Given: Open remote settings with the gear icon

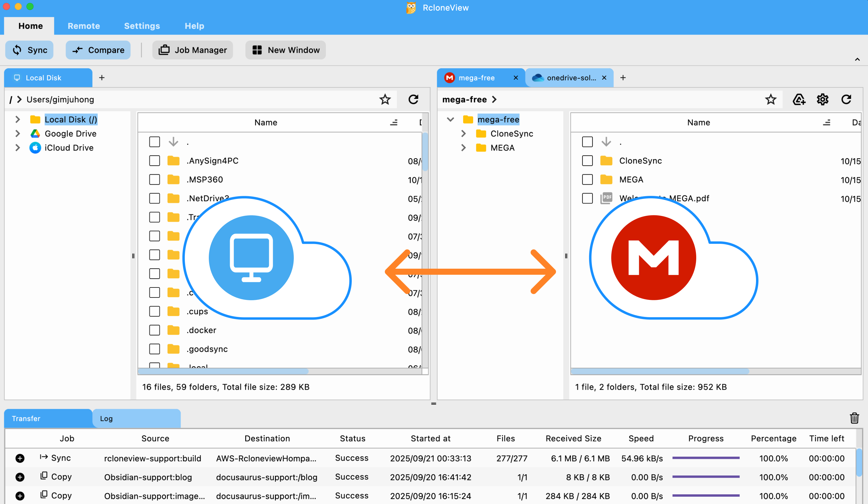Looking at the screenshot, I should point(822,99).
